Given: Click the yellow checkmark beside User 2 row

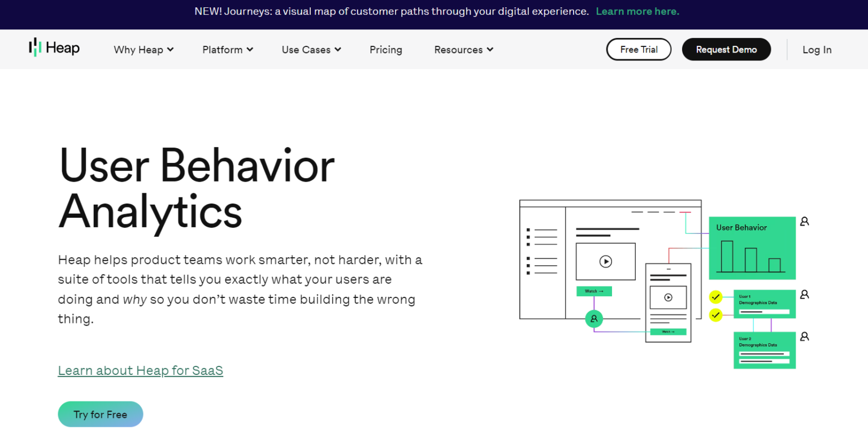Looking at the screenshot, I should click(x=715, y=315).
